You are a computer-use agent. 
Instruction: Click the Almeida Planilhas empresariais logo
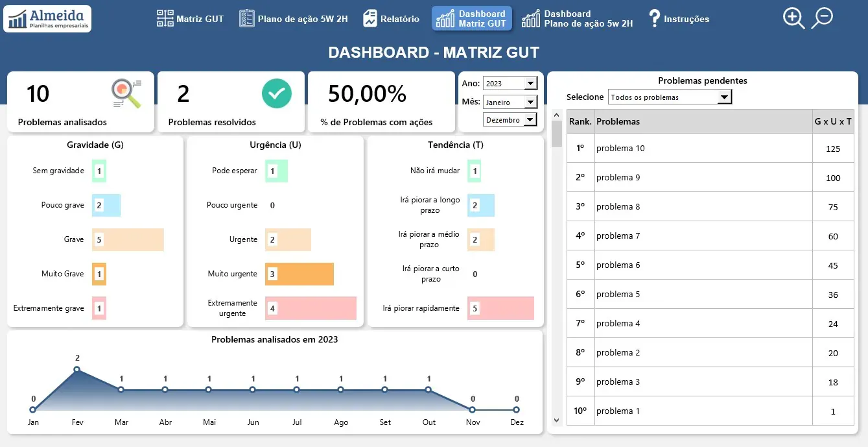(47, 19)
